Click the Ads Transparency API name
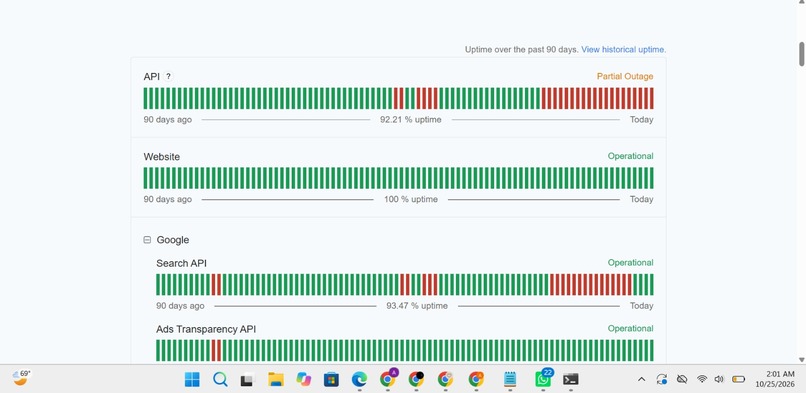The width and height of the screenshot is (806, 393). coord(206,329)
